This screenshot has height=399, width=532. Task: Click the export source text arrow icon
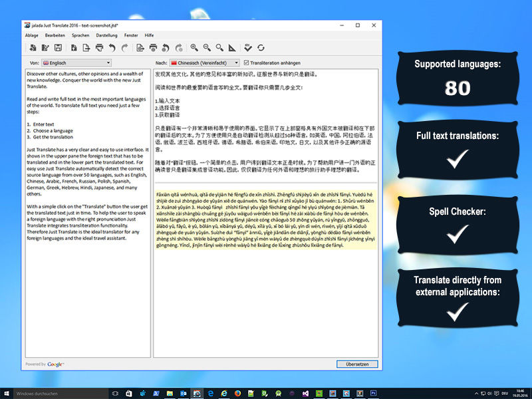[x=86, y=48]
